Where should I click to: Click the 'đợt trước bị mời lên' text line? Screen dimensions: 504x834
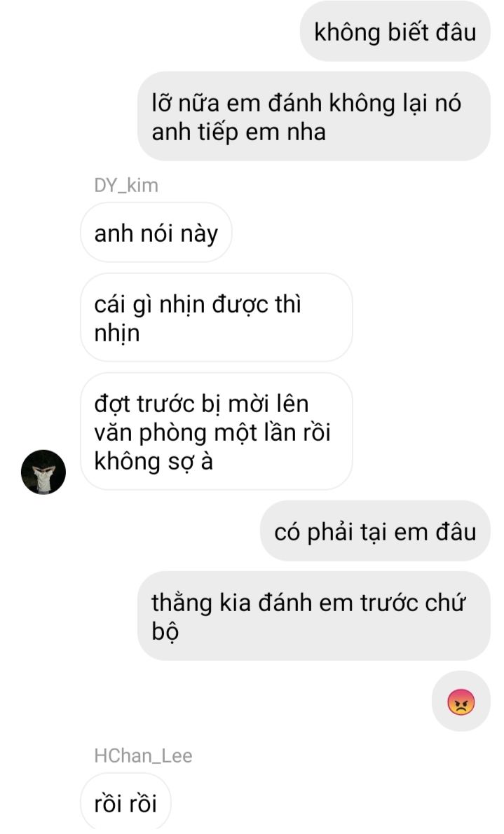coord(202,404)
